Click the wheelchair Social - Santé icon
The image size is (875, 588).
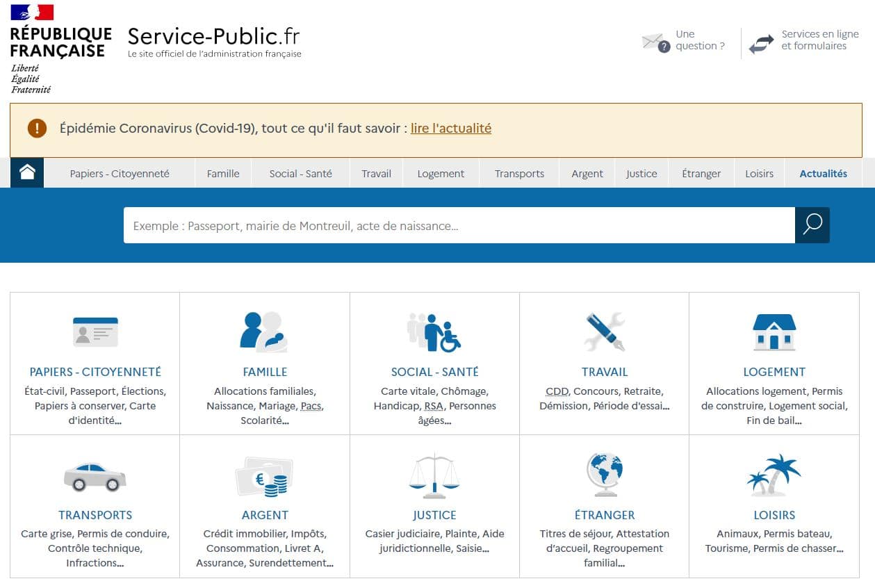pyautogui.click(x=434, y=332)
